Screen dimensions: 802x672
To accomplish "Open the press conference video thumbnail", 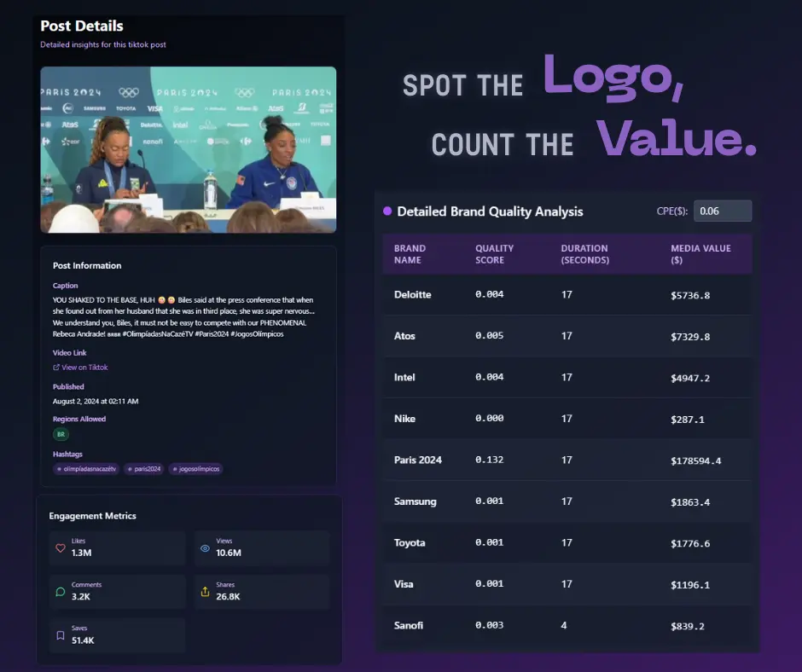I will coord(189,150).
